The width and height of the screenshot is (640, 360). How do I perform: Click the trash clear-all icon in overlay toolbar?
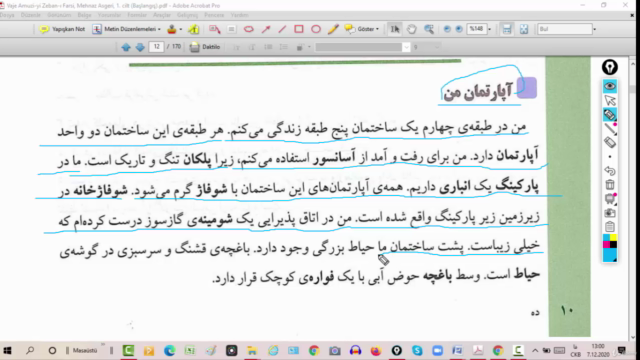pos(610,184)
